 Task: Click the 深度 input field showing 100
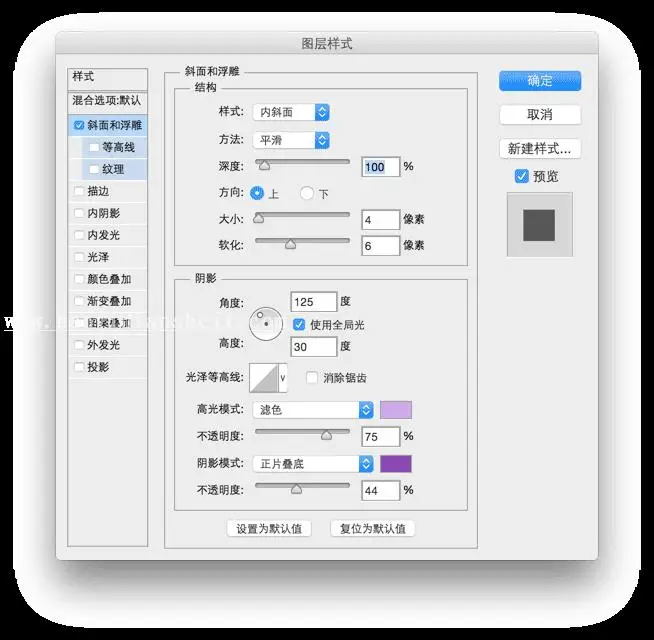point(381,167)
